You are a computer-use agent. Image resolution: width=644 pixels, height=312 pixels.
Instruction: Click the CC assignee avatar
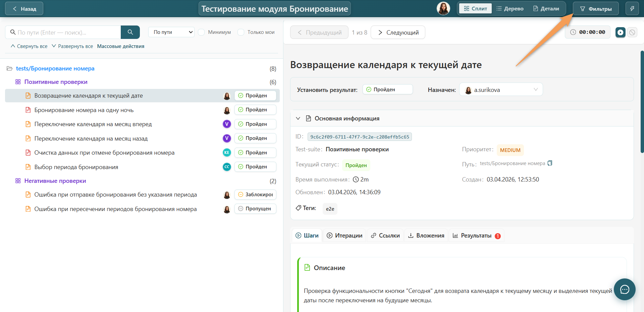(x=227, y=167)
